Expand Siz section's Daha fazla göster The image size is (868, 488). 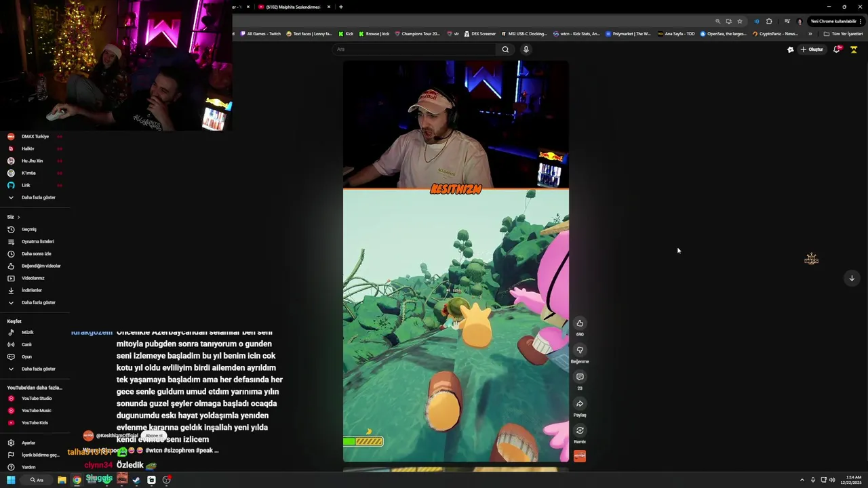35,302
